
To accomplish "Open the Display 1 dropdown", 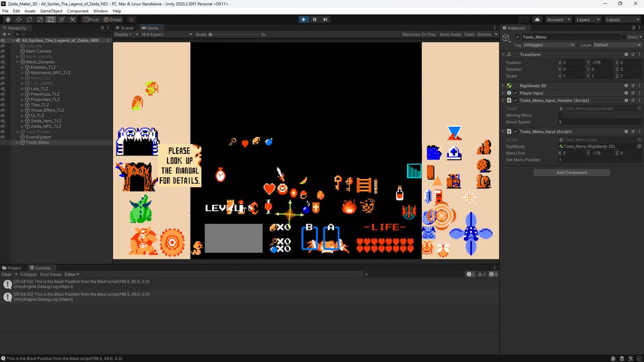I will (x=126, y=34).
